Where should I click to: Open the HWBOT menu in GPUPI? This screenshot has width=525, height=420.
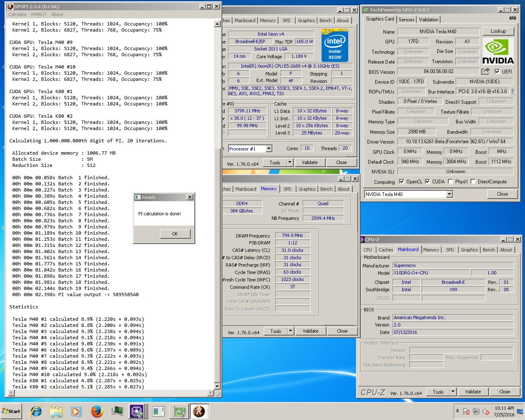(39, 14)
